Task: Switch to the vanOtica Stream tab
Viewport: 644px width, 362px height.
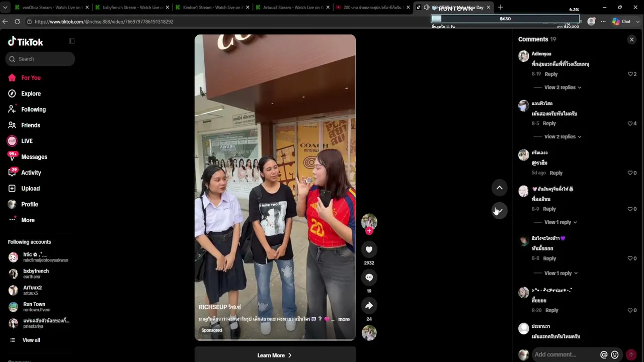Action: click(52, 8)
